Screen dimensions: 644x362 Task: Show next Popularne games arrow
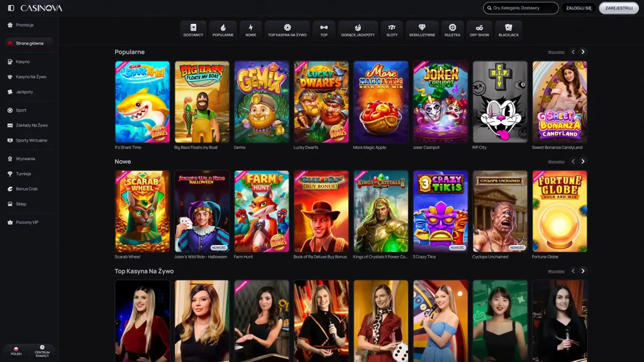pyautogui.click(x=583, y=52)
